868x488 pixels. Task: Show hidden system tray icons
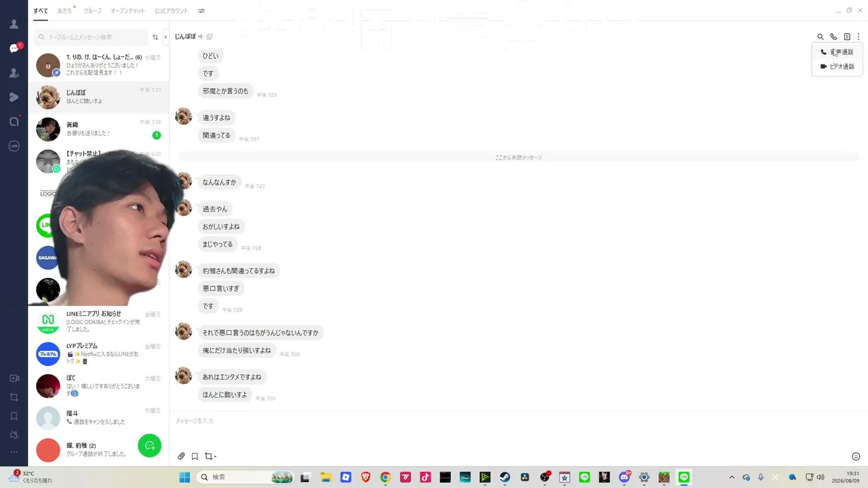click(731, 477)
